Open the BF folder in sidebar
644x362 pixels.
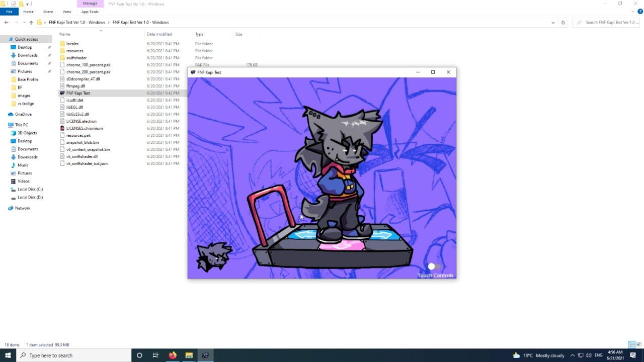point(20,87)
